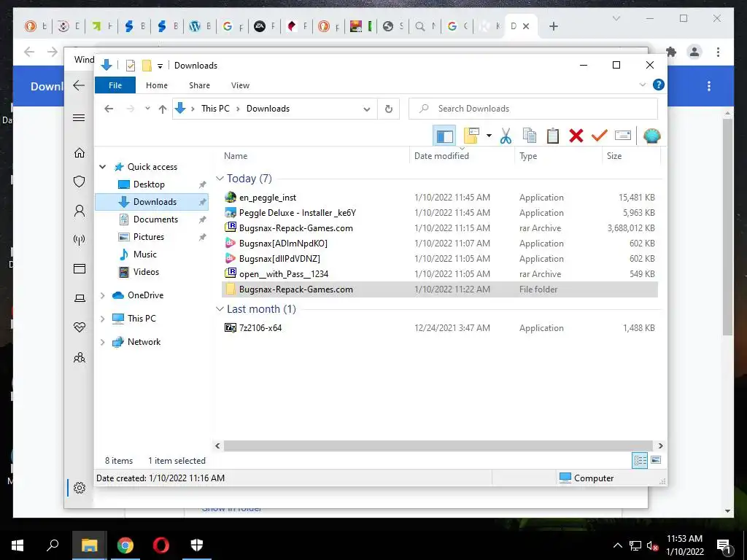Open Windows Security settings gear icon
This screenshot has width=747, height=560.
pyautogui.click(x=80, y=488)
